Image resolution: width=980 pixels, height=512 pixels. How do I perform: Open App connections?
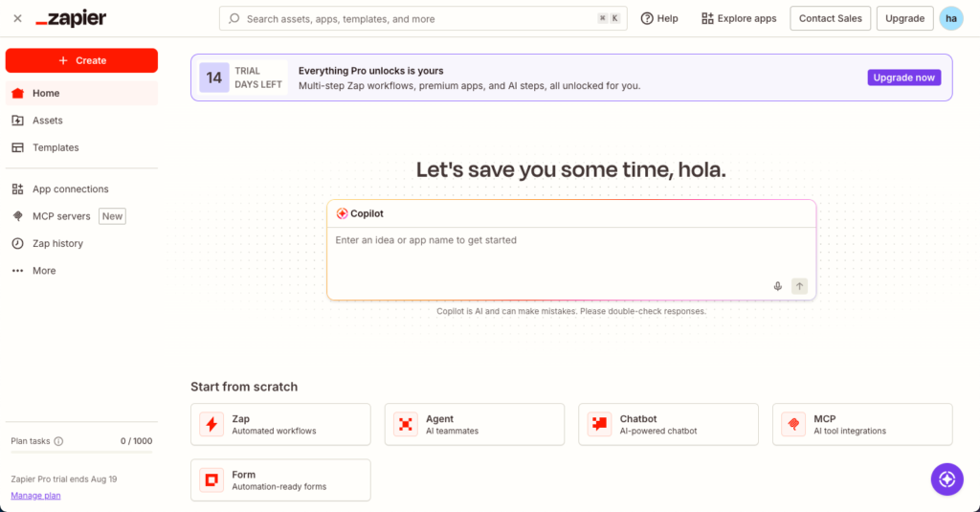[82, 189]
